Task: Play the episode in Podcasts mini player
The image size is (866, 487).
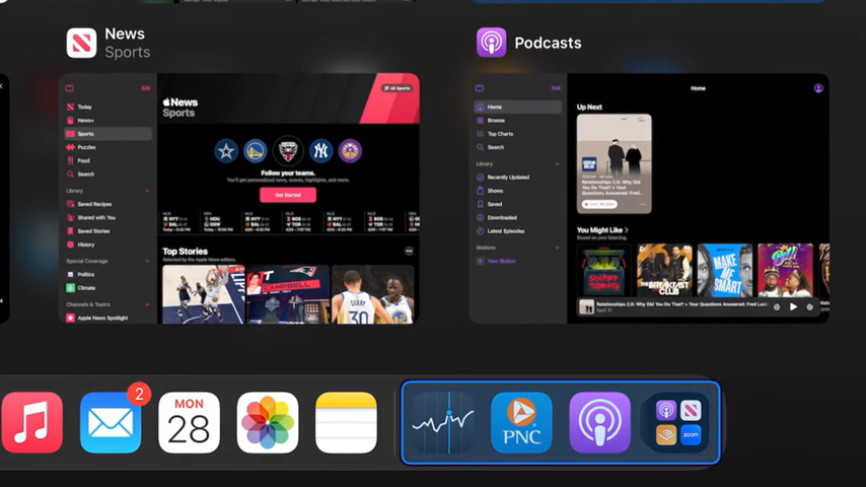Action: [x=793, y=307]
